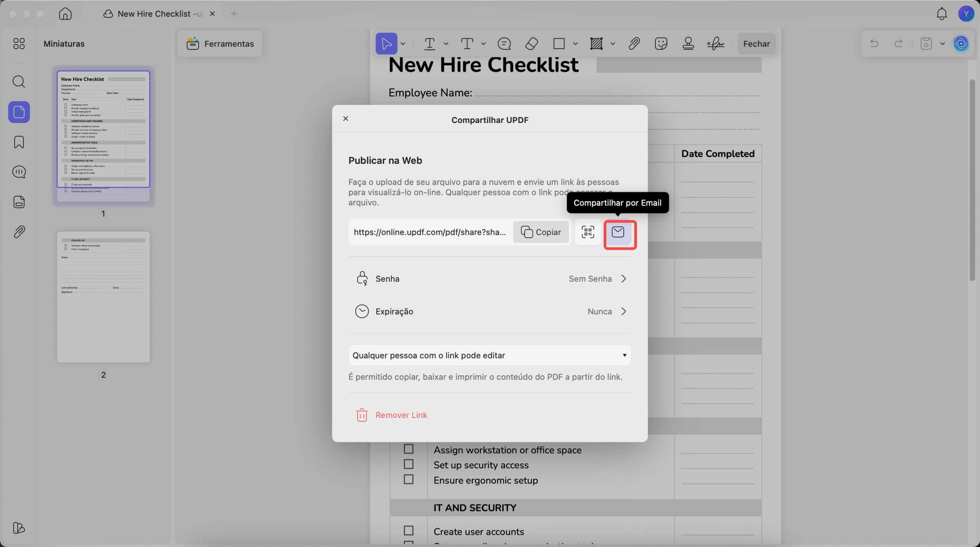This screenshot has height=547, width=980.
Task: Click the Nunca expiration value
Action: click(x=599, y=311)
